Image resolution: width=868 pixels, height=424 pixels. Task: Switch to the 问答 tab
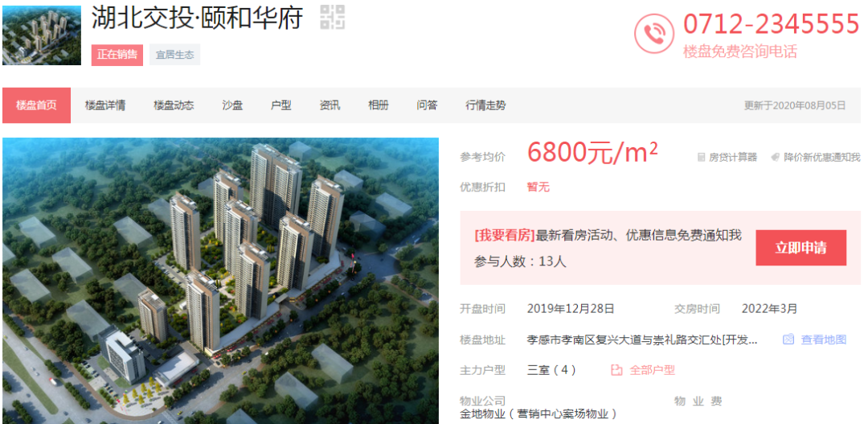point(428,105)
